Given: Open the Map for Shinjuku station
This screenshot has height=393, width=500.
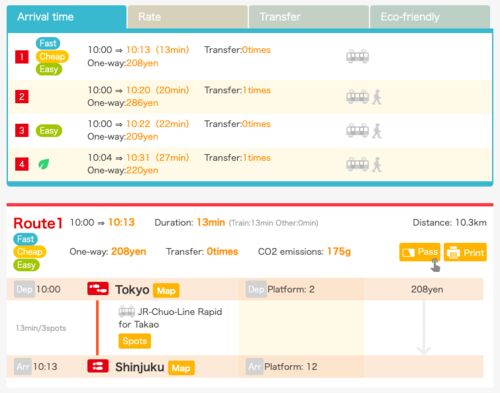Looking at the screenshot, I should [181, 368].
